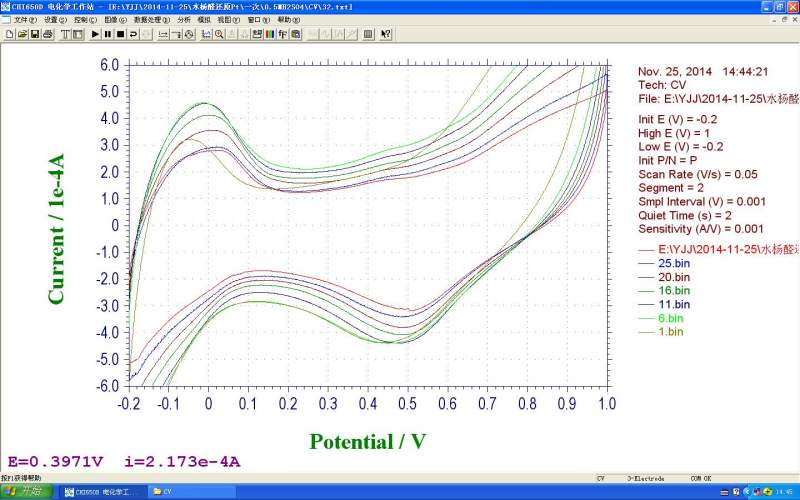Screen dimensions: 800x500
Task: Open the Technique (T) selection icon
Action: click(65, 34)
